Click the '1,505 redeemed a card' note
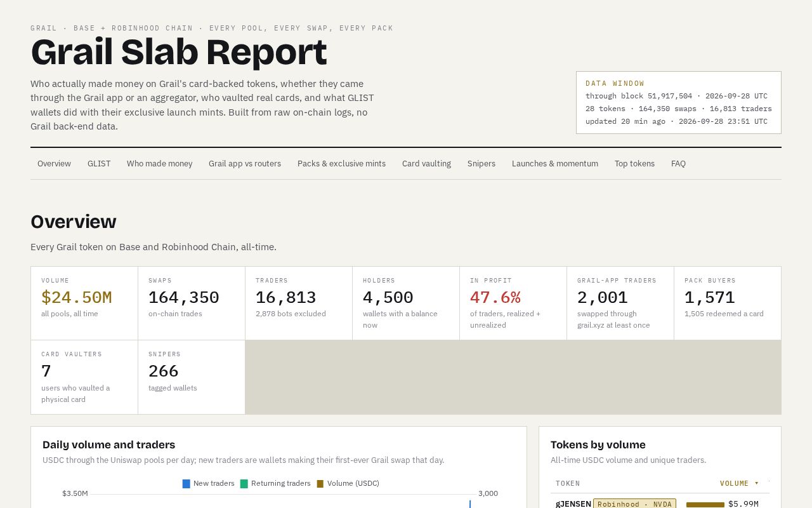Image resolution: width=812 pixels, height=508 pixels. [724, 314]
